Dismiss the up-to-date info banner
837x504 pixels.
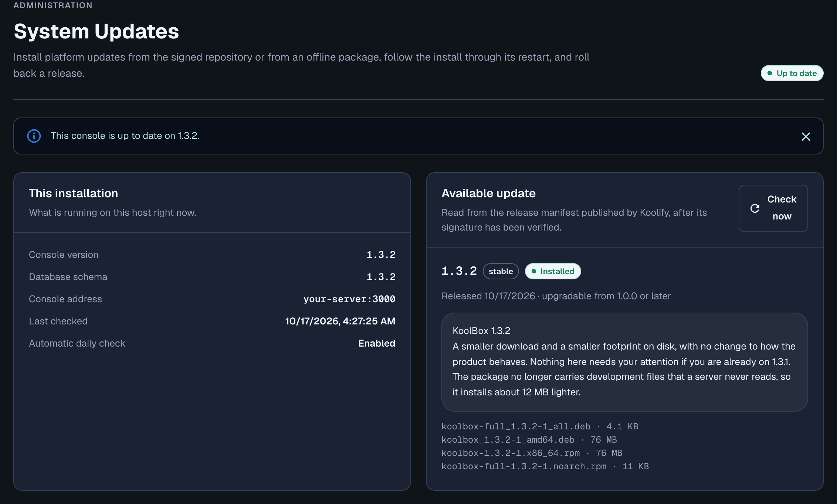click(806, 136)
